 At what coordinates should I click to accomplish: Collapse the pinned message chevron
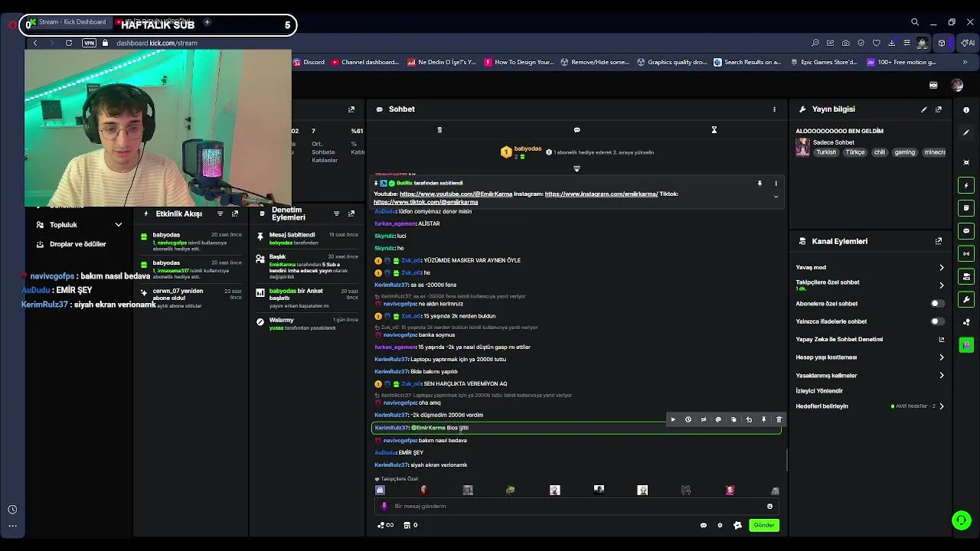coord(776,197)
